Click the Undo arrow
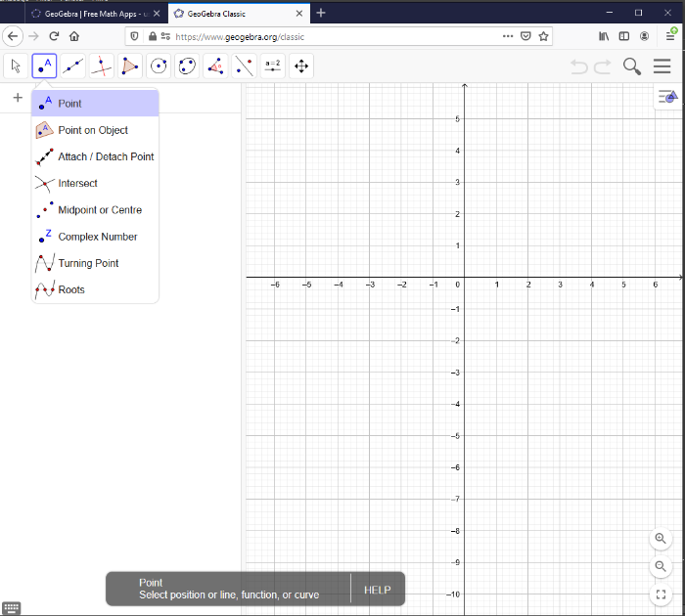 [x=579, y=66]
